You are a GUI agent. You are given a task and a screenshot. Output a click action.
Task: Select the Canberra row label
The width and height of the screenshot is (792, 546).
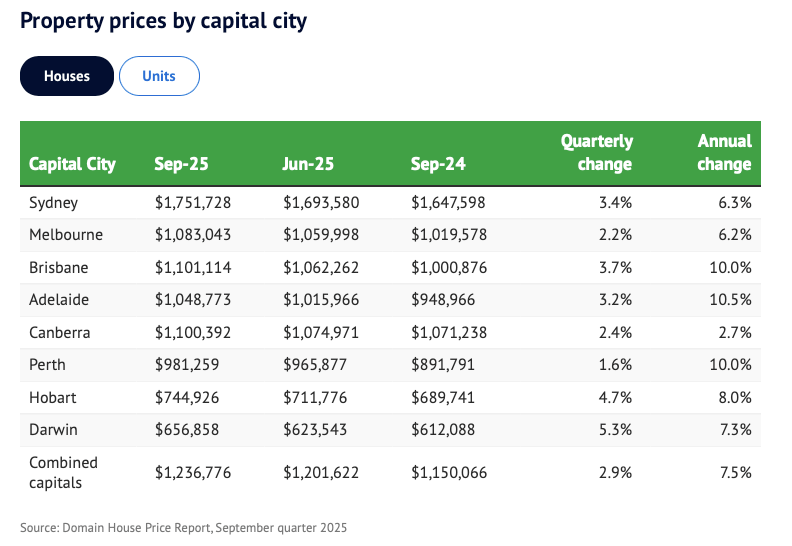[61, 333]
